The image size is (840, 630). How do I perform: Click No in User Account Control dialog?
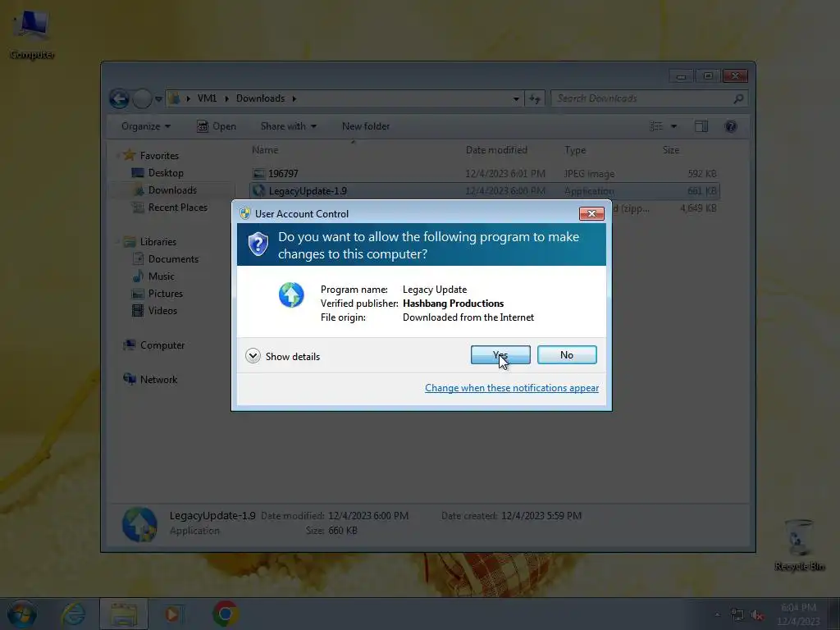click(x=567, y=354)
